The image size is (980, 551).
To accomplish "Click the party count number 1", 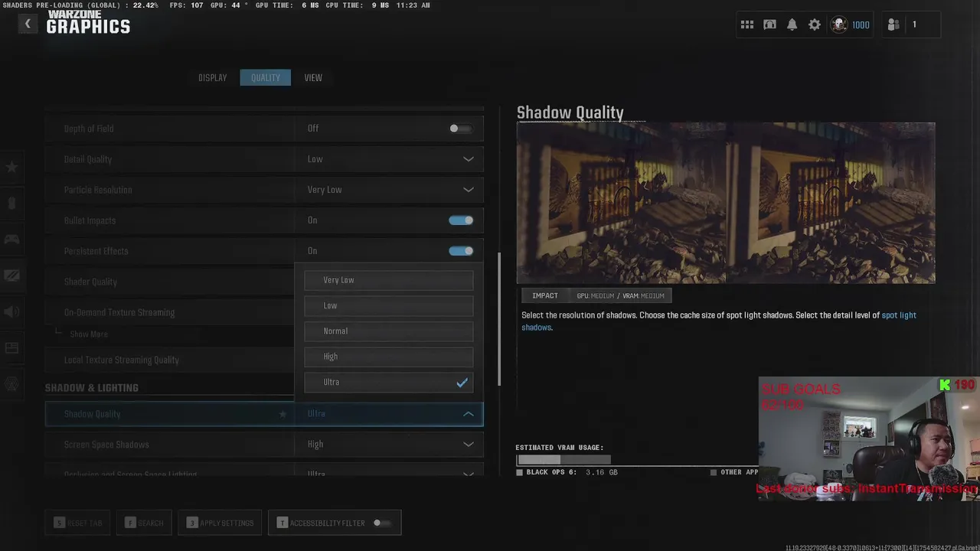I will [x=913, y=24].
